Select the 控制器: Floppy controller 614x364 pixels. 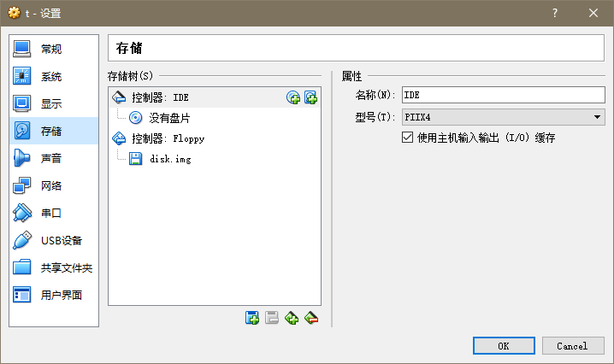tap(168, 138)
